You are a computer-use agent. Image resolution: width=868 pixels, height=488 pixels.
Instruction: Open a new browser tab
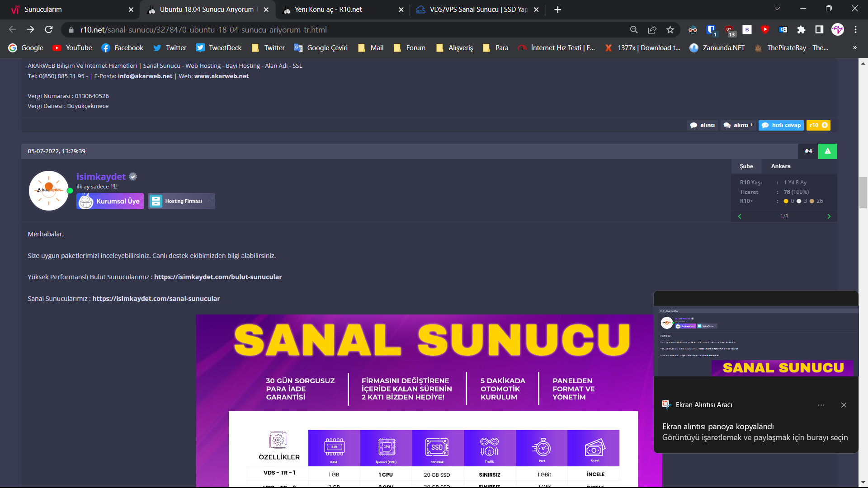[x=557, y=9]
